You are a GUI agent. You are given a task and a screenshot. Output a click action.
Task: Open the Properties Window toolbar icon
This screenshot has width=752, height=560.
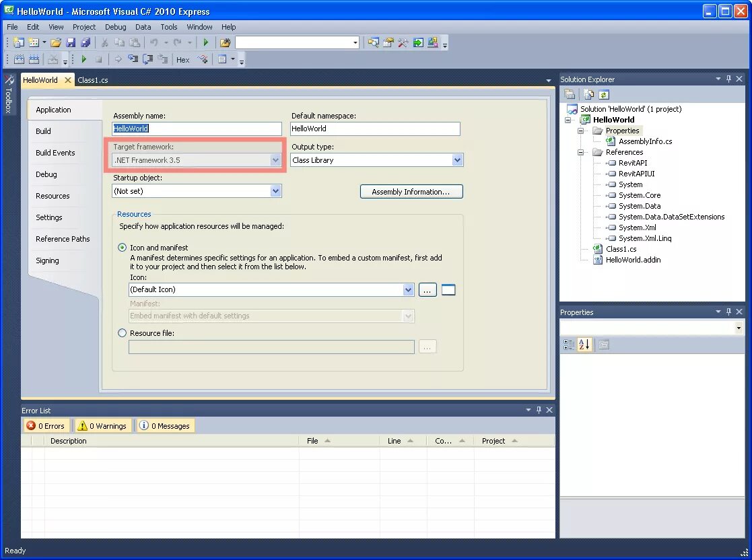388,42
